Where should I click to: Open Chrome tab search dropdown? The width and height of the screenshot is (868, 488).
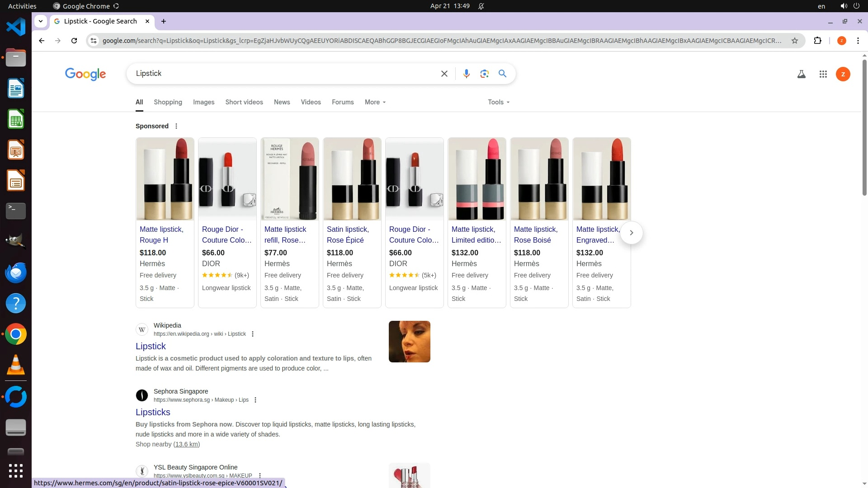pos(41,21)
